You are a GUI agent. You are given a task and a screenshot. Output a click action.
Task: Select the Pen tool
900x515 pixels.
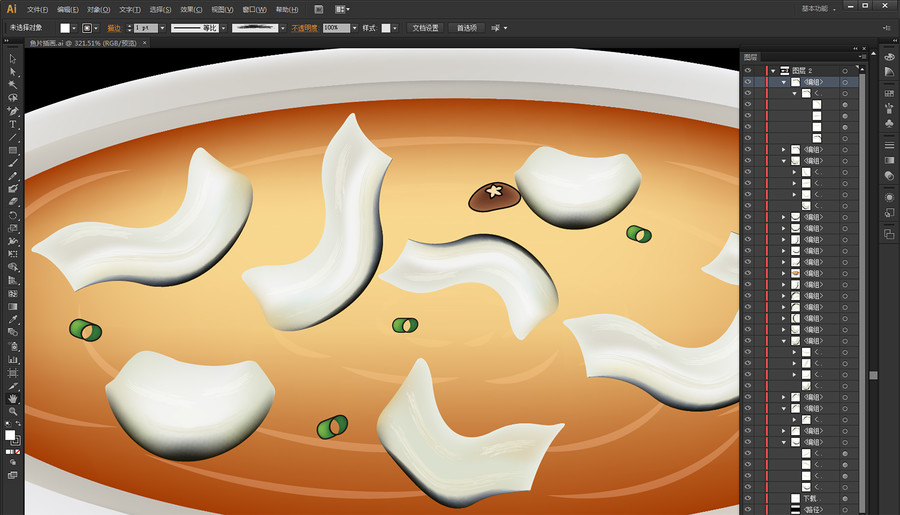point(13,111)
